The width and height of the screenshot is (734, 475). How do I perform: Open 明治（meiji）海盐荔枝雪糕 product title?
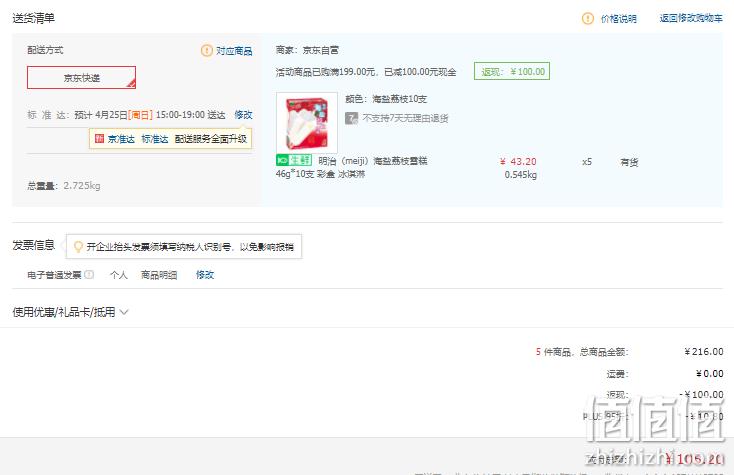click(x=351, y=167)
